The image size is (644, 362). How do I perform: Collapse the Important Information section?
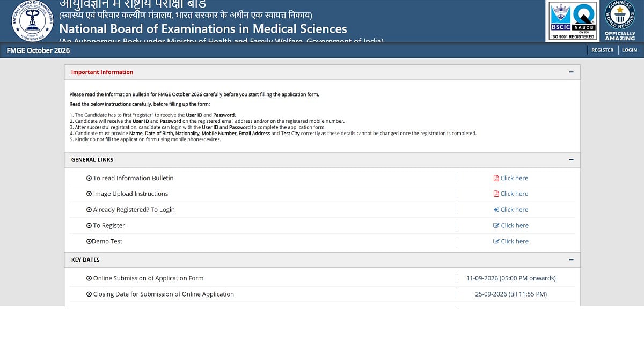571,72
